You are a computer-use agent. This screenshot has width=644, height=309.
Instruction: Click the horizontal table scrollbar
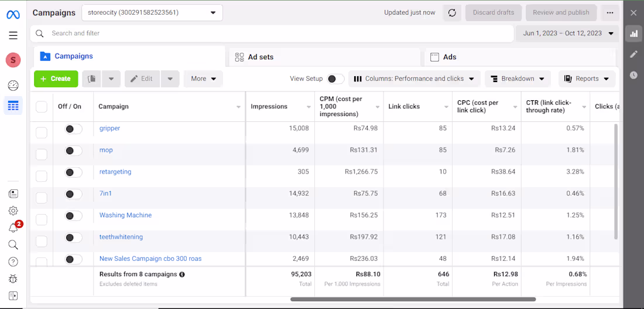pyautogui.click(x=413, y=299)
